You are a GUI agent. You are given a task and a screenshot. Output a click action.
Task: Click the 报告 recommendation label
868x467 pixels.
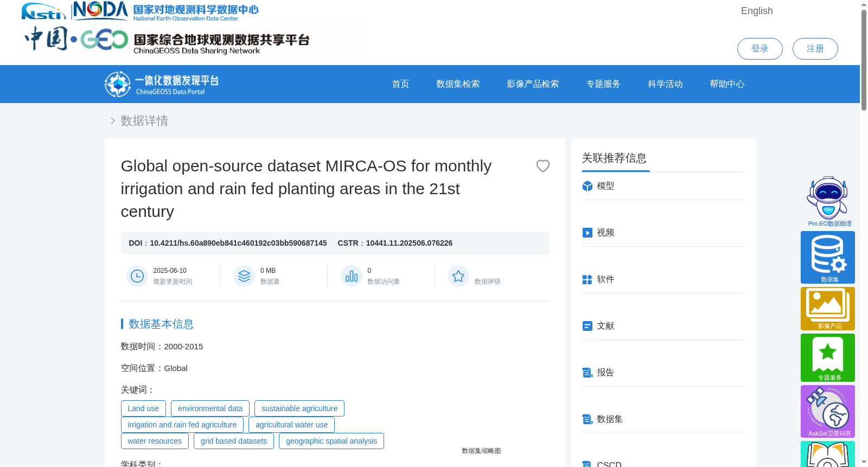tap(605, 373)
